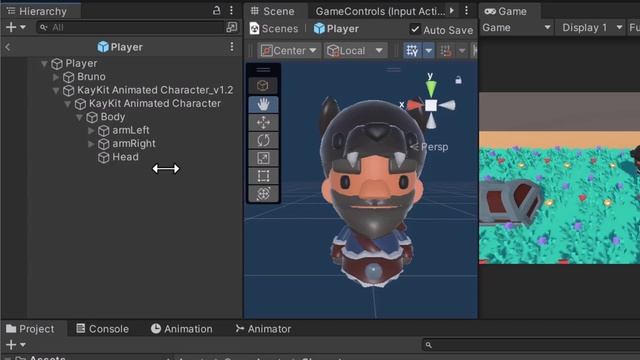Image resolution: width=640 pixels, height=360 pixels.
Task: Click the red X axis gizmo cone
Action: click(415, 105)
